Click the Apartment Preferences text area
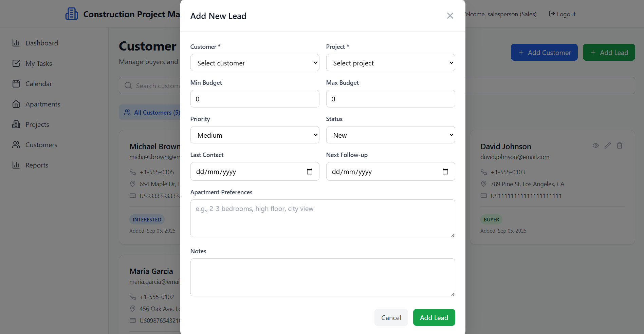The height and width of the screenshot is (334, 644). click(x=323, y=218)
